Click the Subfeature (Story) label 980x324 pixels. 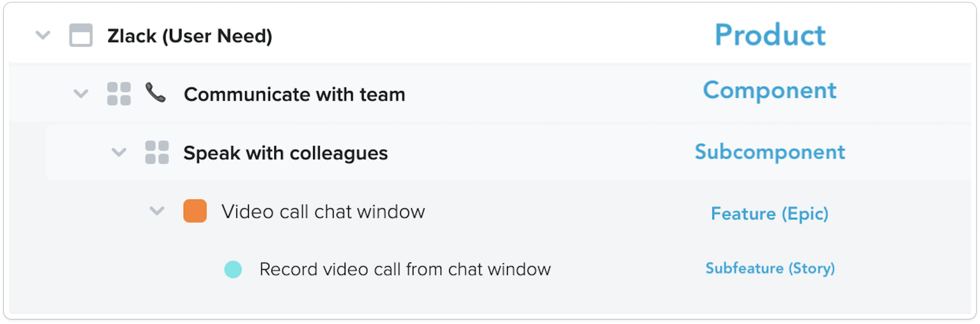pos(770,269)
